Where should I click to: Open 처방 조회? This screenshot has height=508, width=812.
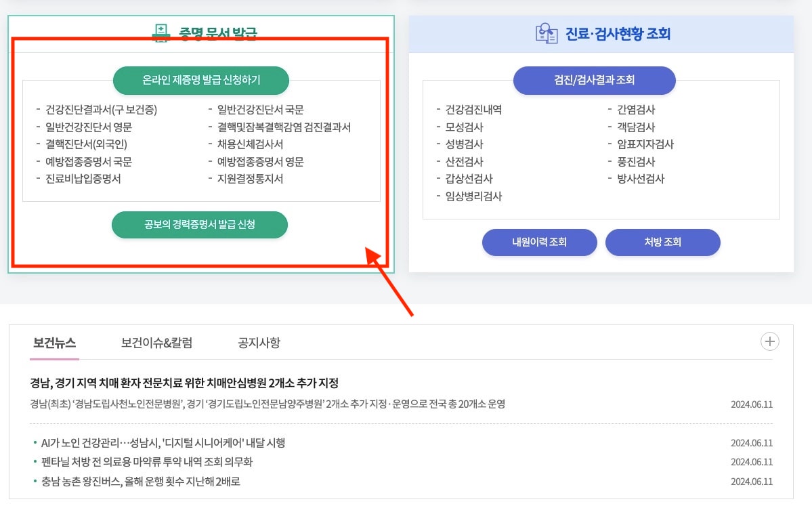click(x=662, y=242)
